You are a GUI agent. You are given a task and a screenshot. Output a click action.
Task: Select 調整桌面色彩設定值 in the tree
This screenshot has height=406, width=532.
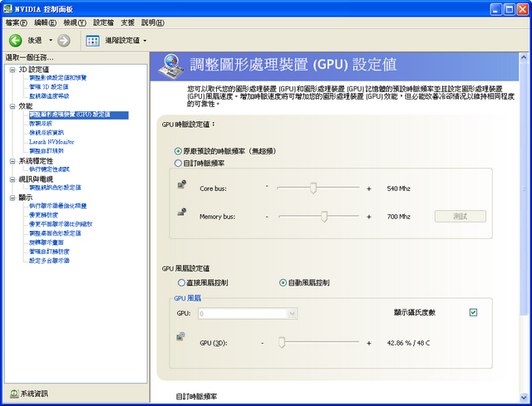pos(55,233)
